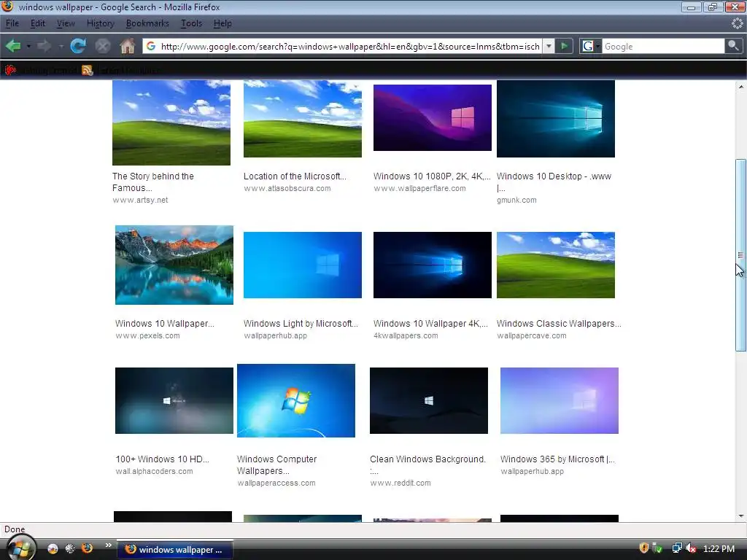Screen dimensions: 747x560
Task: Click the network monitors tray icon
Action: tap(677, 548)
